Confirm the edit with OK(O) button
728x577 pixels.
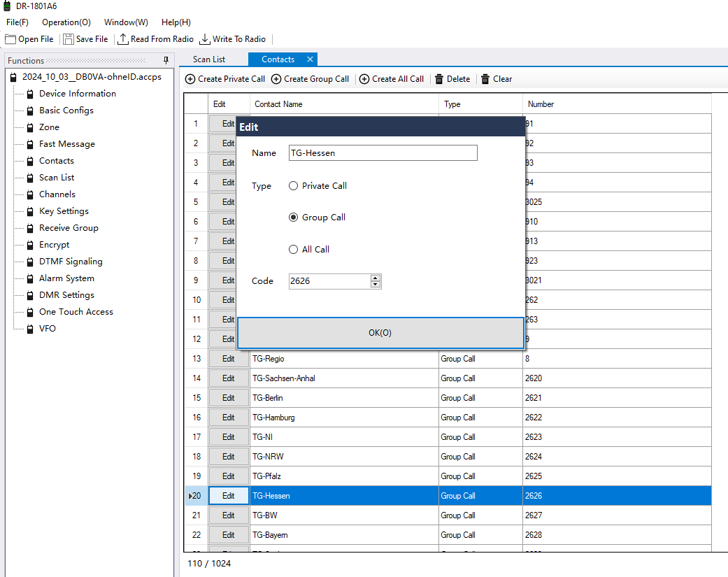(x=380, y=333)
